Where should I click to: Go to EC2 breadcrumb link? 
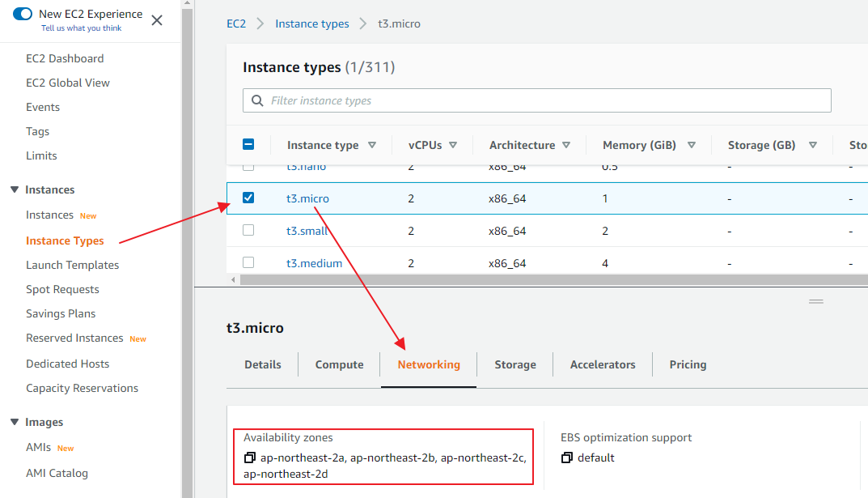click(x=236, y=23)
